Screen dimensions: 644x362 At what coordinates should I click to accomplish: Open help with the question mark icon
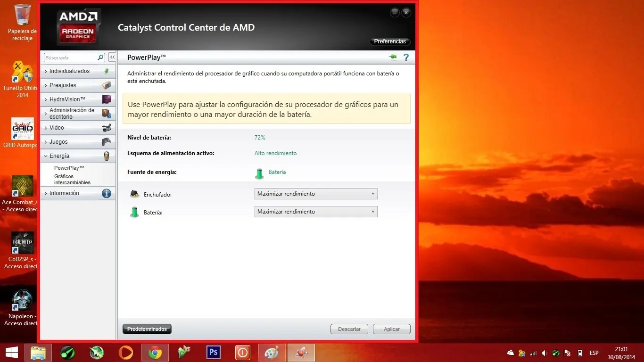406,58
